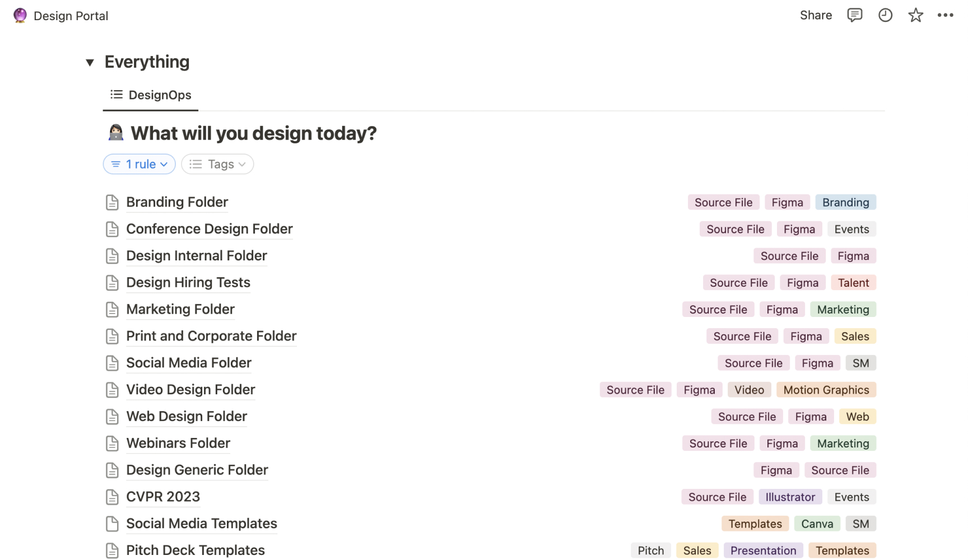Click the purple Illustrator tag
This screenshot has height=560, width=968.
(790, 497)
